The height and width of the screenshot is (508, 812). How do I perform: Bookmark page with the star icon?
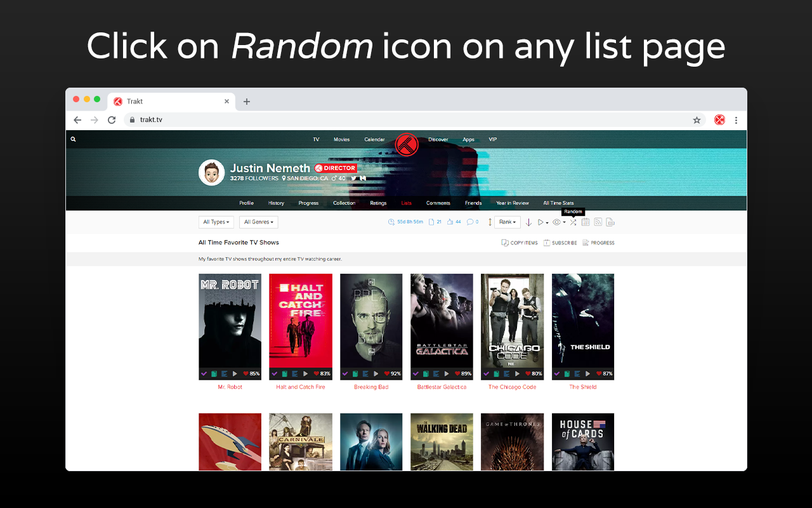click(697, 120)
